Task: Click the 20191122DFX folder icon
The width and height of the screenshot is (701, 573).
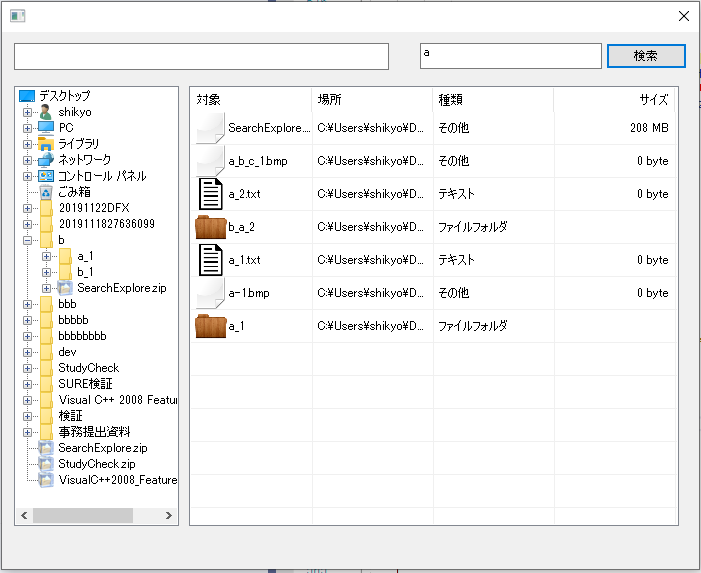Action: click(x=46, y=208)
